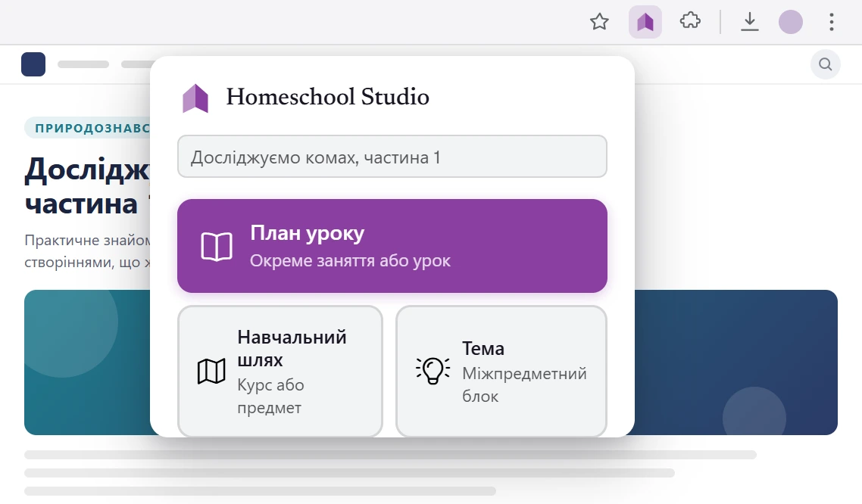The width and height of the screenshot is (862, 504).
Task: Click the open book icon on План уроку
Action: tap(216, 247)
